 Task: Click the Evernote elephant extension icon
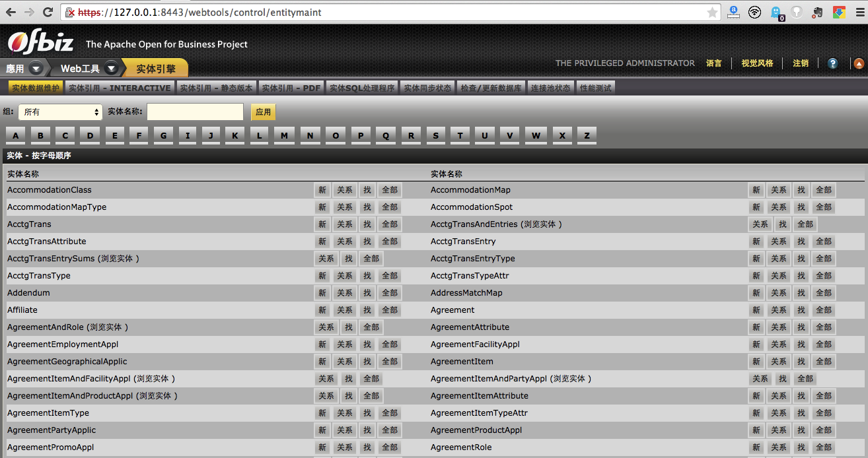[x=818, y=13]
